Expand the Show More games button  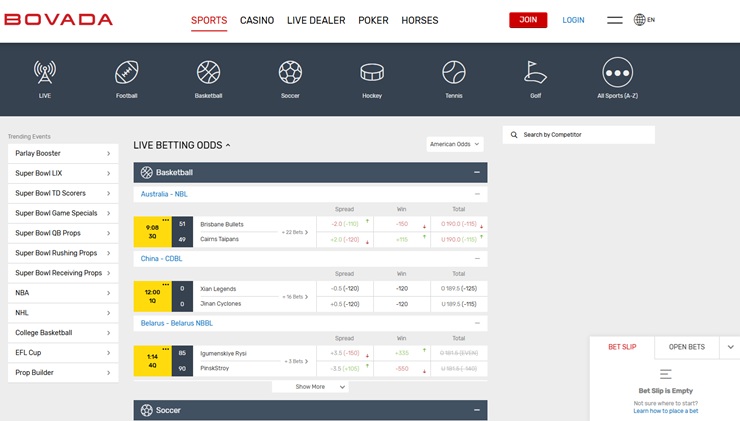tap(310, 386)
